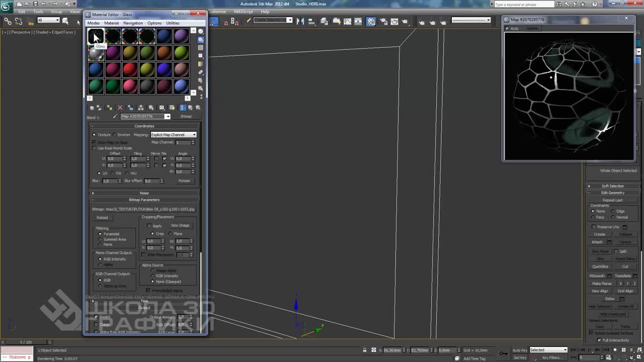Select the Environ radio button
The image size is (644, 362).
pyautogui.click(x=114, y=135)
